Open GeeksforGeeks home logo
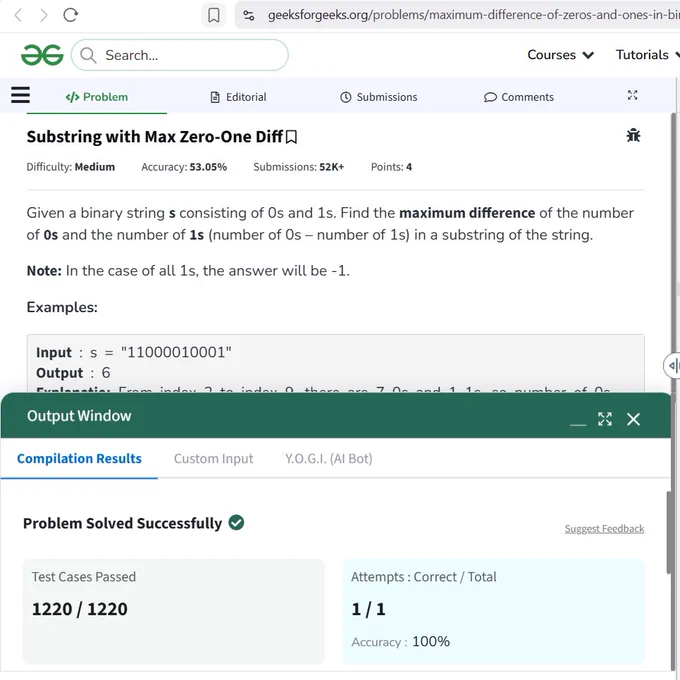This screenshot has height=680, width=680. click(x=42, y=55)
